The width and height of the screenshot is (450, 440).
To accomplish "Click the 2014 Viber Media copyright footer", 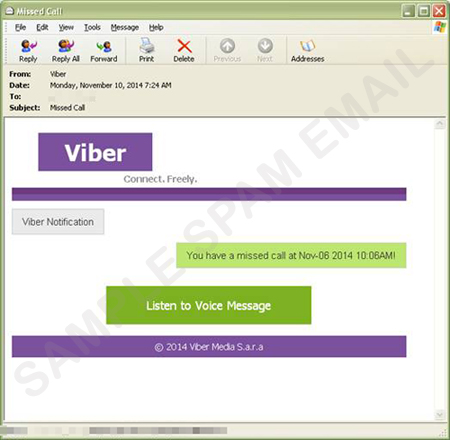I will [x=209, y=347].
